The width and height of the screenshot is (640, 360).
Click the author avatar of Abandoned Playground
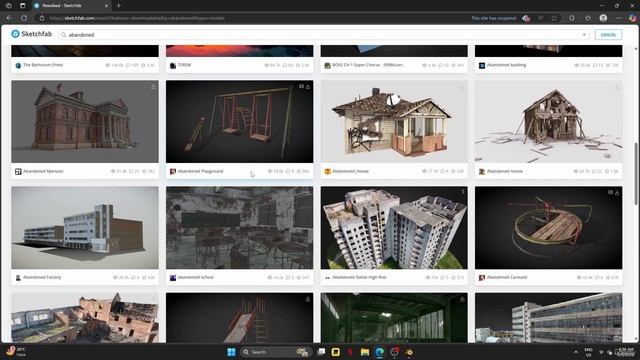point(173,171)
